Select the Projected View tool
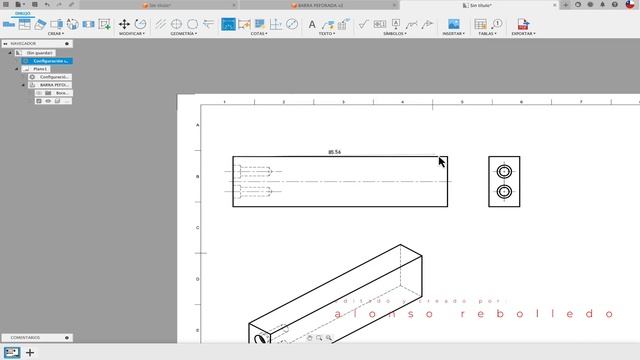 point(24,24)
